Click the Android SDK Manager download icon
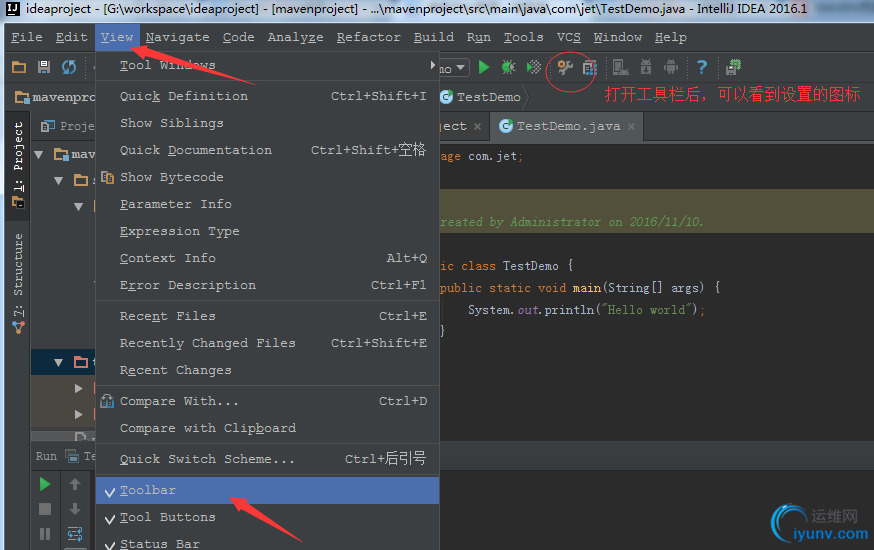874x550 pixels. coord(646,67)
